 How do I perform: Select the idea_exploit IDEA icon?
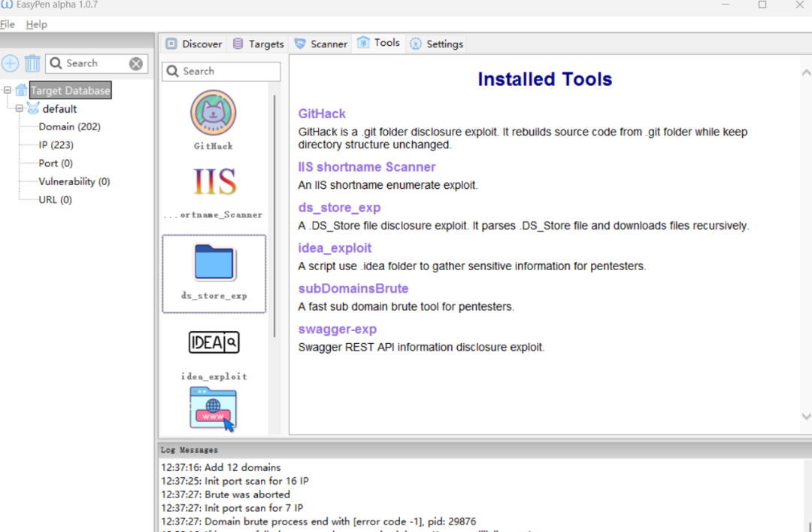coord(214,342)
